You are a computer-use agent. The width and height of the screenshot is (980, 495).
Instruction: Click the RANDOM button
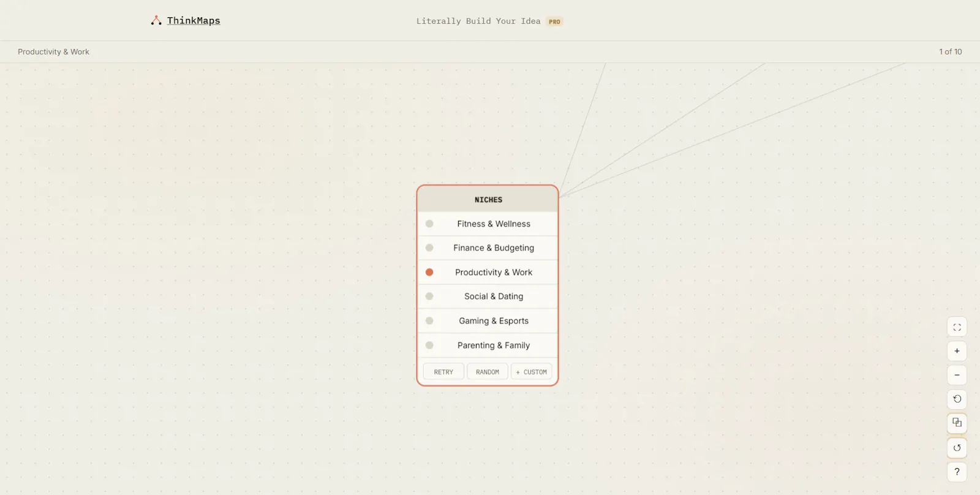coord(488,372)
